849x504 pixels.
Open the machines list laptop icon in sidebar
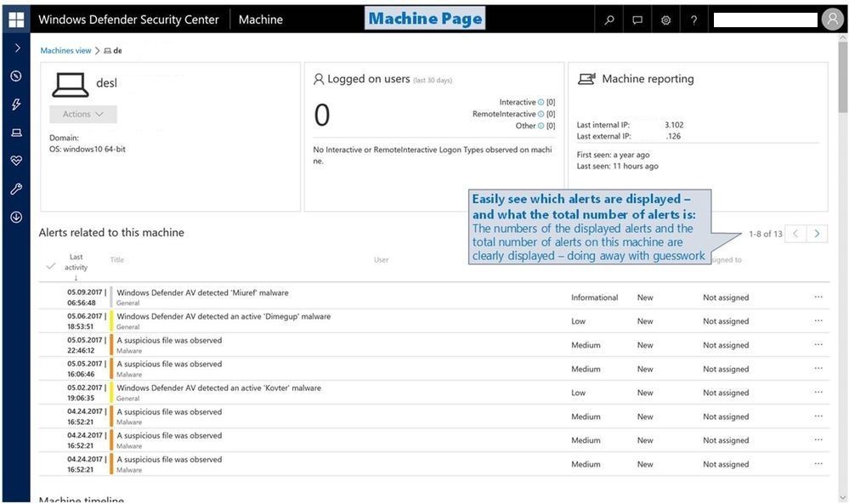coord(16,132)
